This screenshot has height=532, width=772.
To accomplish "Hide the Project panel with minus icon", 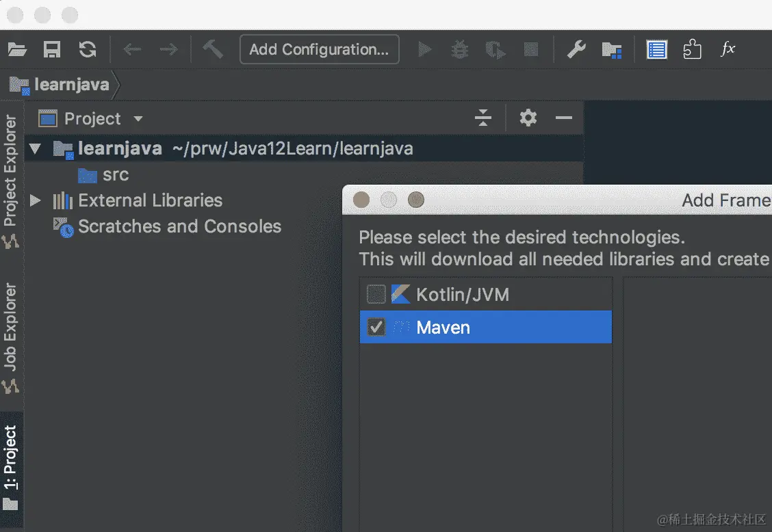I will 564,118.
